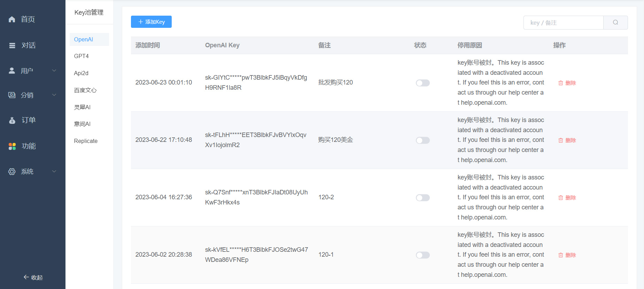Enable the key noted 购买120美金
This screenshot has height=289, width=644.
(422, 141)
